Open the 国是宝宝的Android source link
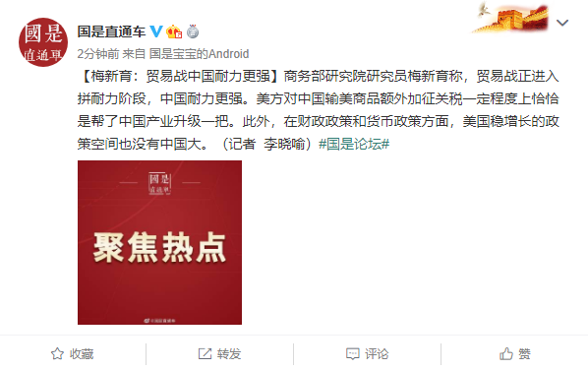This screenshot has width=588, height=370. [200, 54]
